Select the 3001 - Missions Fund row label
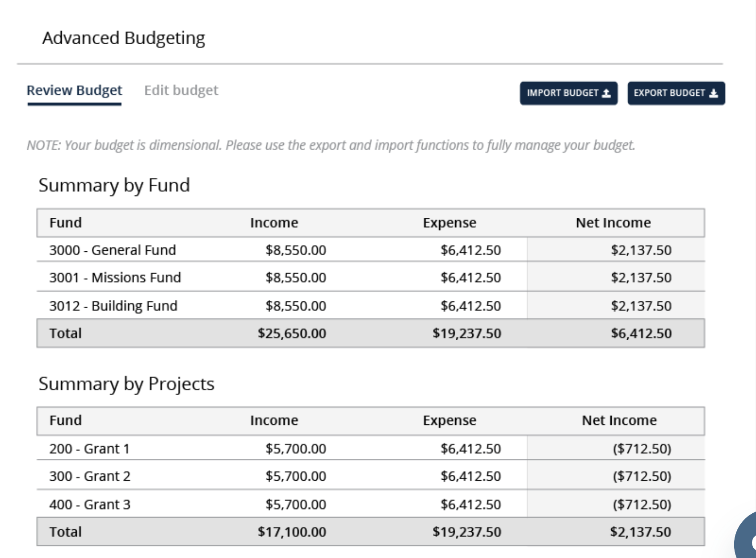This screenshot has height=558, width=756. [115, 278]
